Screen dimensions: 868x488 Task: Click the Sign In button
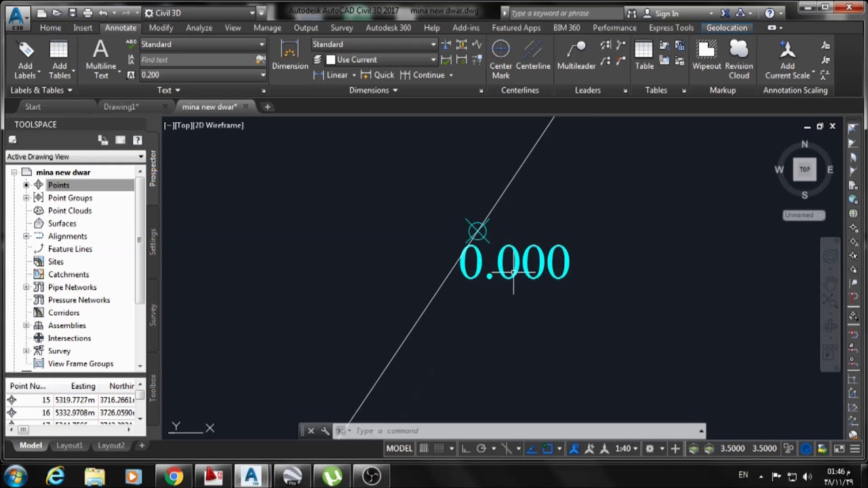coord(661,13)
